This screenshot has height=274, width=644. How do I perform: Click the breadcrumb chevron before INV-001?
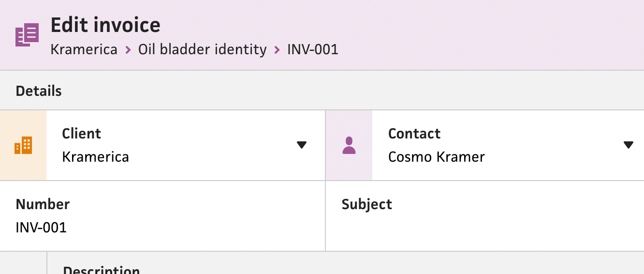[x=277, y=49]
